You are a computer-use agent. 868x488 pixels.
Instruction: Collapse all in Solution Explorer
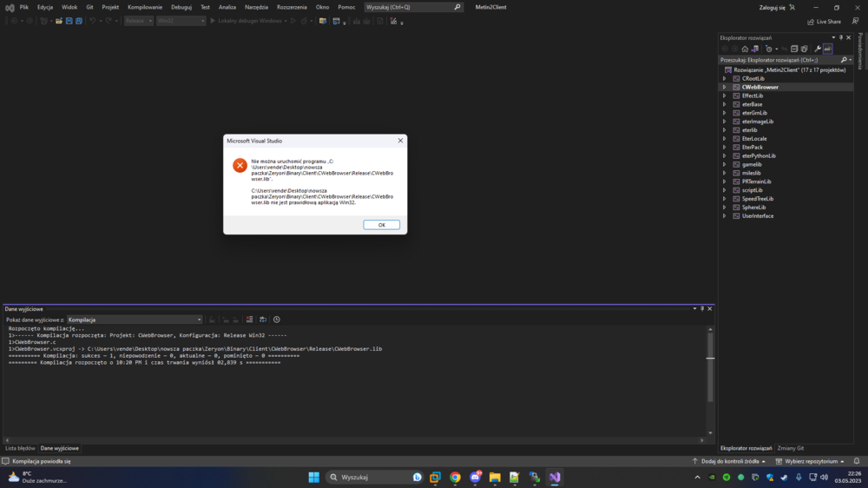[794, 49]
